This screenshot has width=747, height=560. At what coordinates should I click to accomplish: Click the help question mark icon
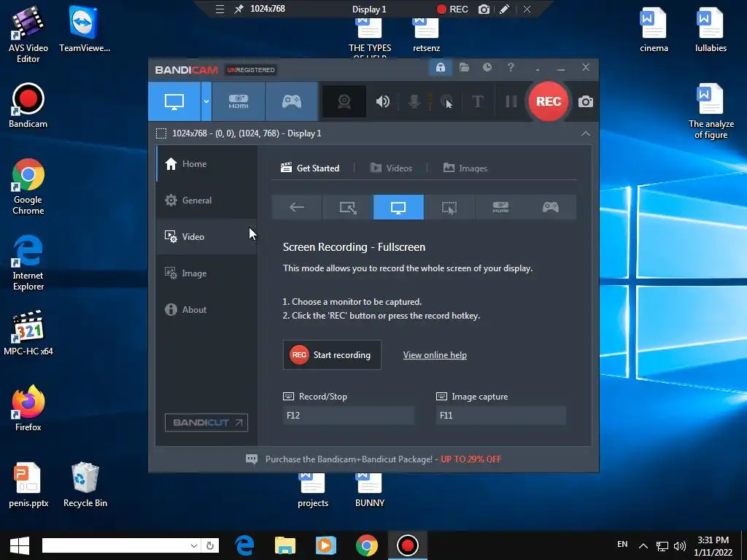pos(511,68)
